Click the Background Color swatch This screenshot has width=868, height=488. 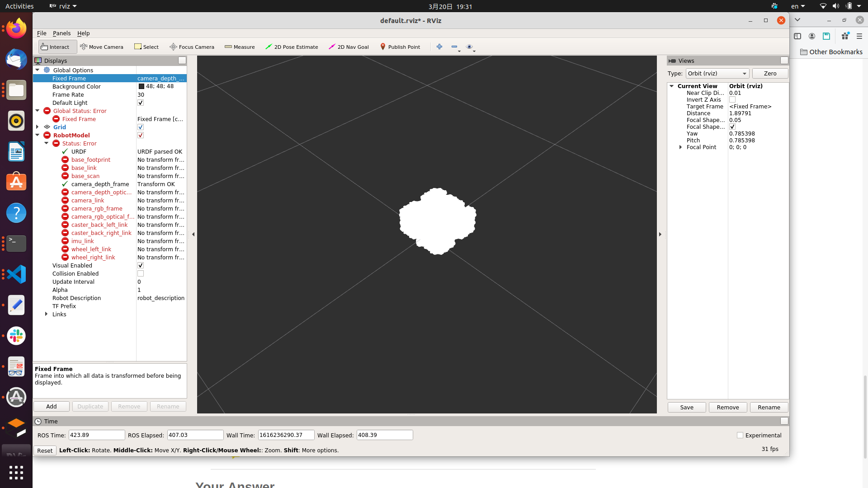point(142,86)
